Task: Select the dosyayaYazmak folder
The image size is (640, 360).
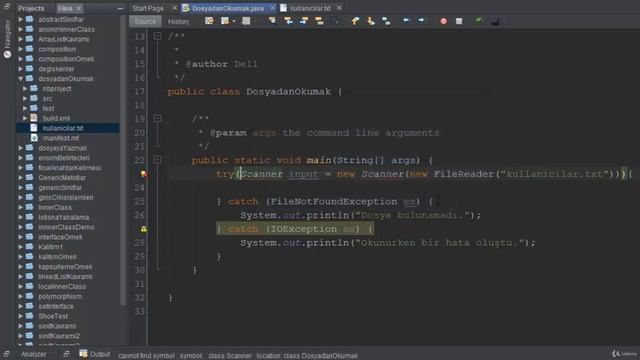Action: tap(62, 148)
